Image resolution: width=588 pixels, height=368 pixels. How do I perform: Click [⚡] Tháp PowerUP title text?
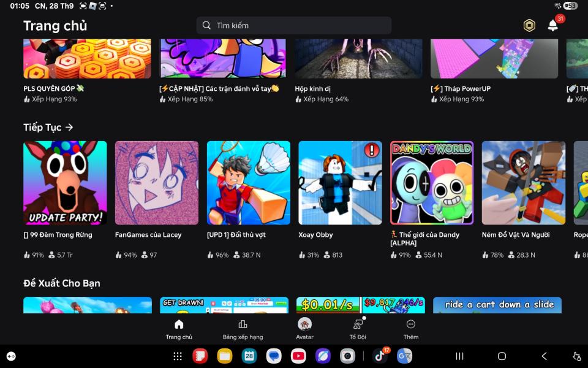coord(461,88)
